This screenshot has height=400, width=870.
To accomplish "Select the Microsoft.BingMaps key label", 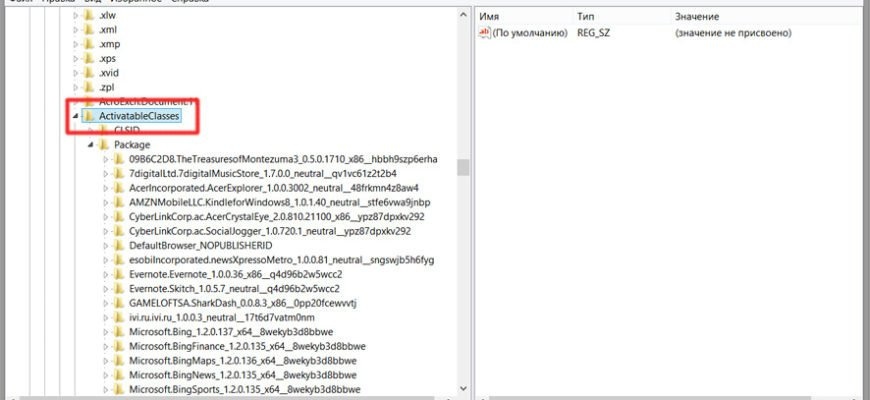I will coord(242,361).
